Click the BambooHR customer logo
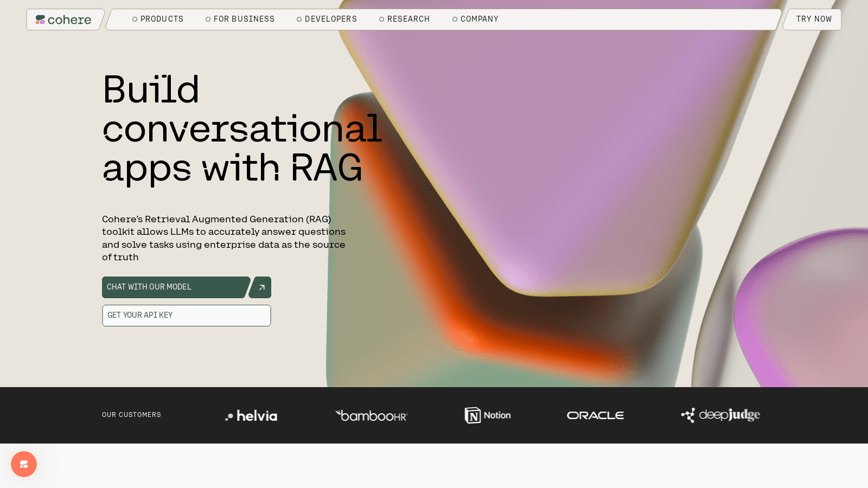This screenshot has width=868, height=488. click(372, 415)
